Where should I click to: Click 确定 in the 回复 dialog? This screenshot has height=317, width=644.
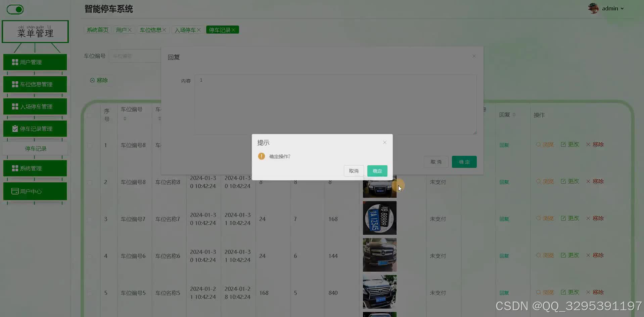pyautogui.click(x=464, y=162)
